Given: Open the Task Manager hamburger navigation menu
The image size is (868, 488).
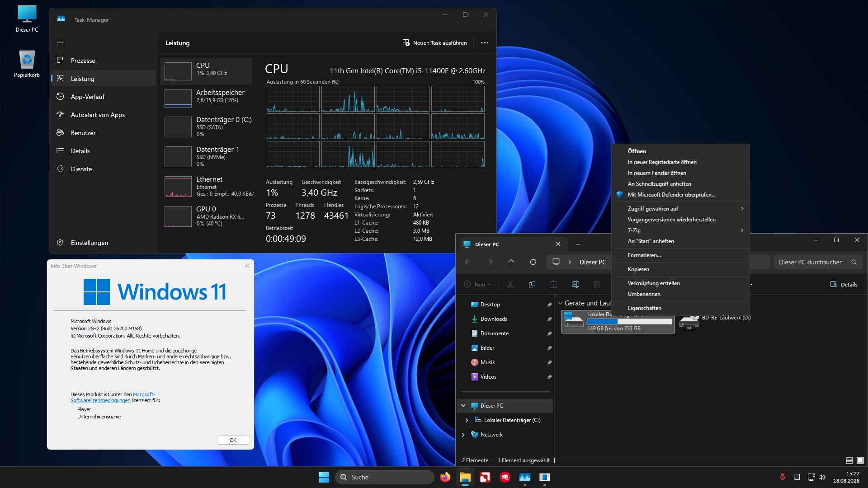Looking at the screenshot, I should pyautogui.click(x=60, y=42).
